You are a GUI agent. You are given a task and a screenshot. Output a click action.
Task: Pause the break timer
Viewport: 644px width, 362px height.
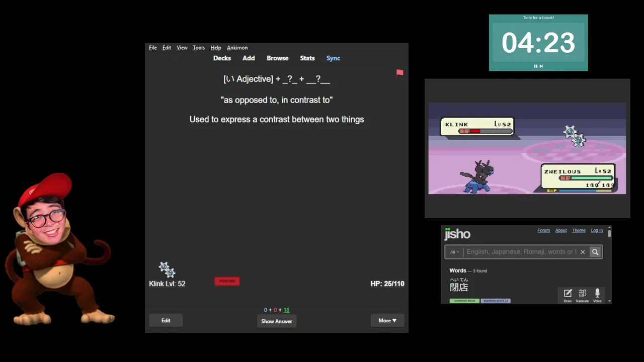click(535, 66)
